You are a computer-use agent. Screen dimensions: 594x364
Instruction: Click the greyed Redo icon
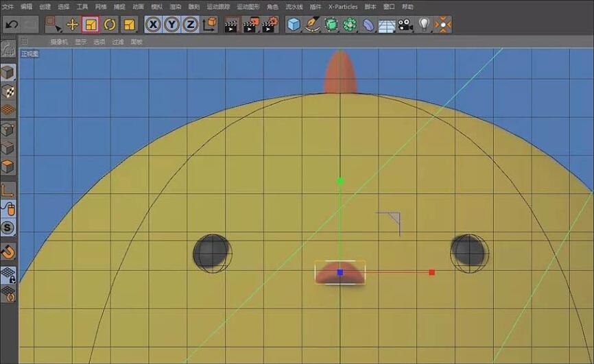click(29, 25)
